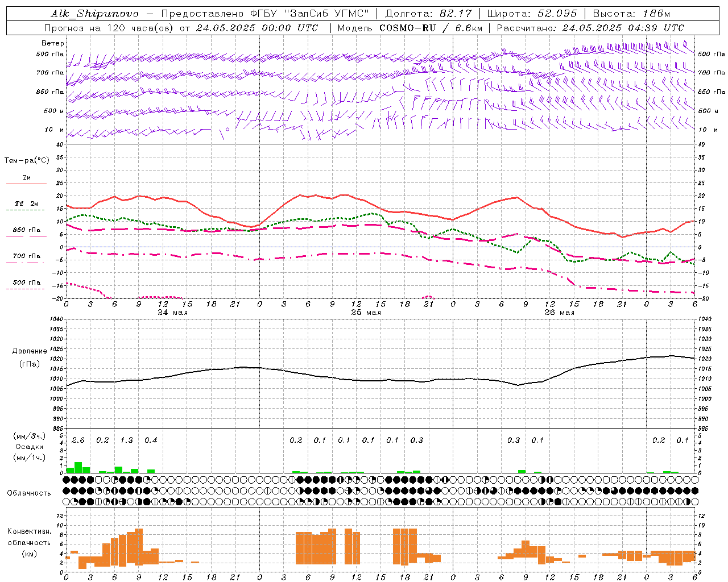Click the Осадки precipitation label
728x582 pixels.
pyautogui.click(x=30, y=447)
